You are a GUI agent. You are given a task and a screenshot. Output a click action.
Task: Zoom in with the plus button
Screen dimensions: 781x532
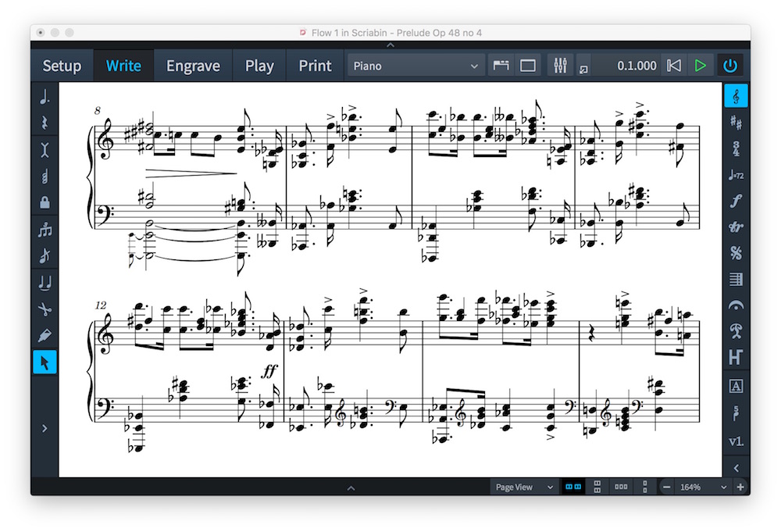[x=740, y=487]
